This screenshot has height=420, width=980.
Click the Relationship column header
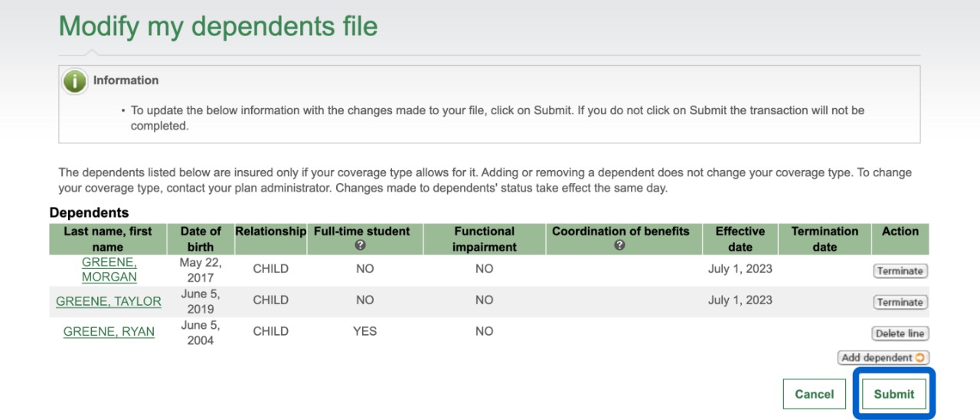[270, 231]
